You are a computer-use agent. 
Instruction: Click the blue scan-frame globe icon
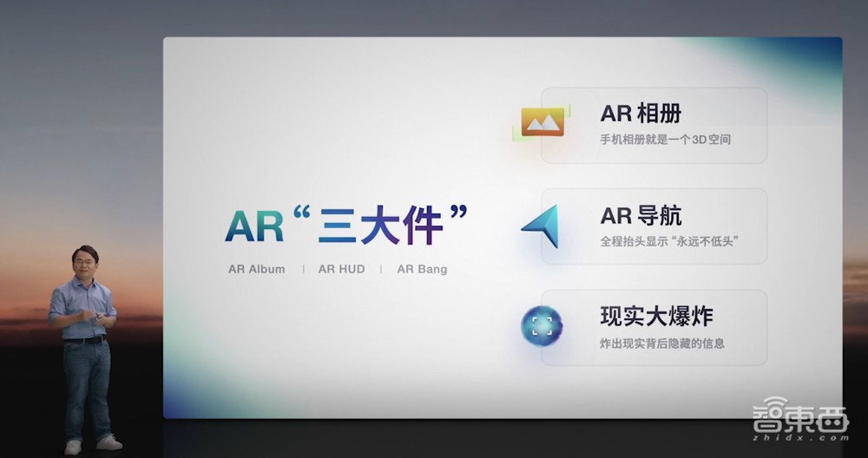(x=542, y=326)
